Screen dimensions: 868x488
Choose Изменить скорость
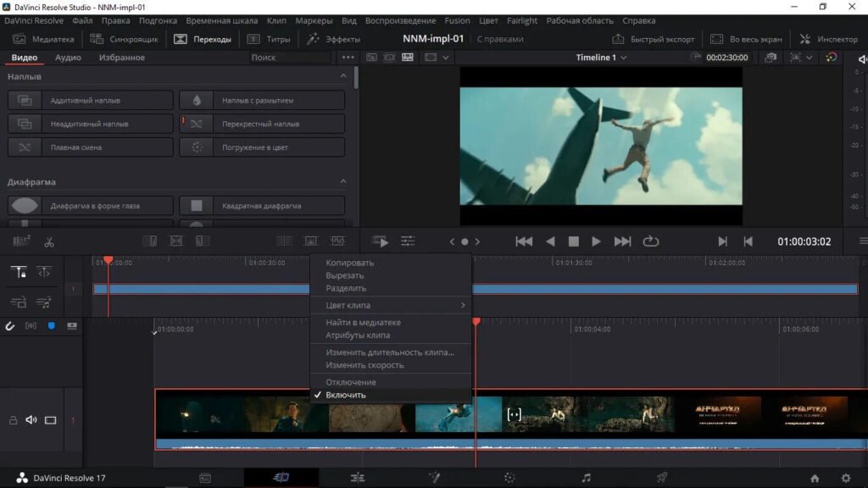(391, 365)
